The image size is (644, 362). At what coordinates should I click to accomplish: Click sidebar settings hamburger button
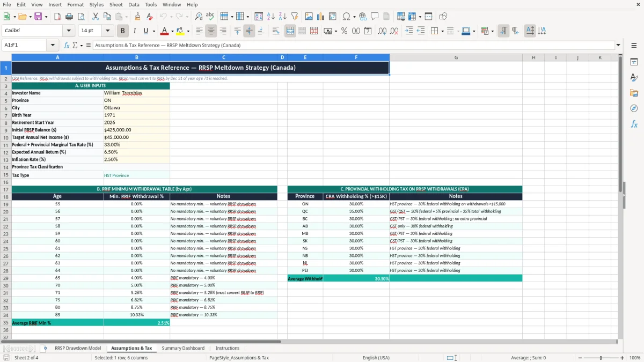point(634,46)
